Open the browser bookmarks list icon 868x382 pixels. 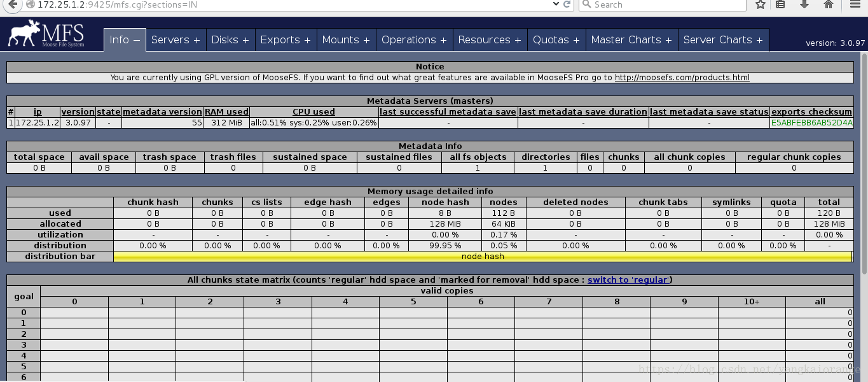click(780, 4)
